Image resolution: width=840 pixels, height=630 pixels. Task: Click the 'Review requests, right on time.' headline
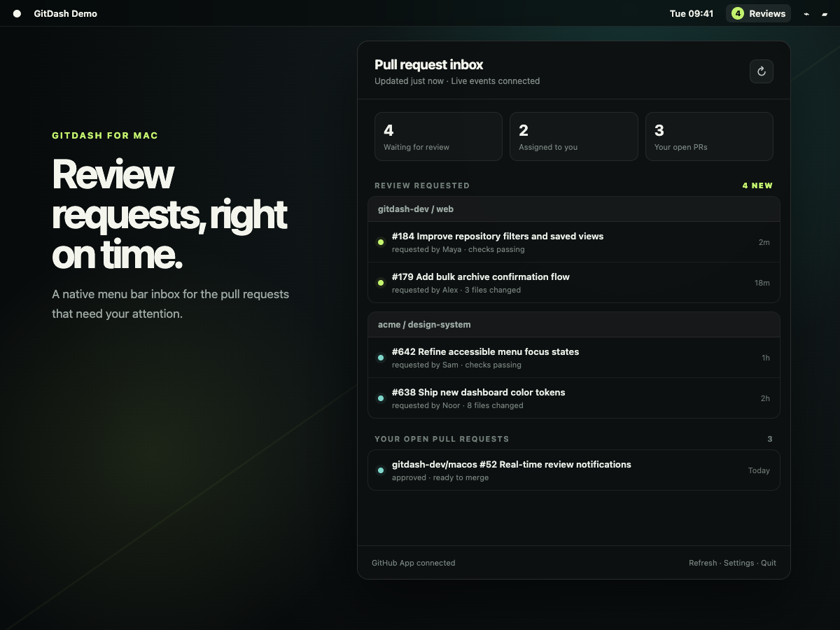pyautogui.click(x=169, y=214)
